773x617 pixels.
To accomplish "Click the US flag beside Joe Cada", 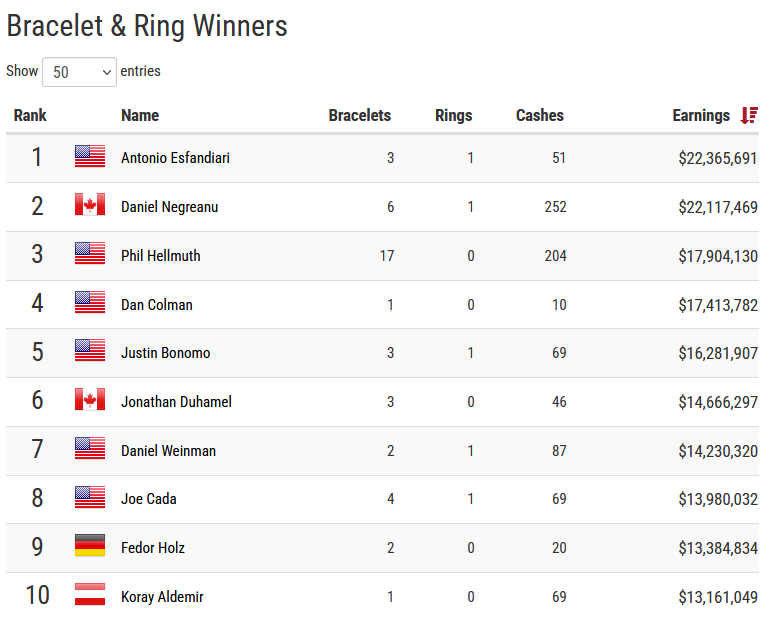I will (x=90, y=497).
